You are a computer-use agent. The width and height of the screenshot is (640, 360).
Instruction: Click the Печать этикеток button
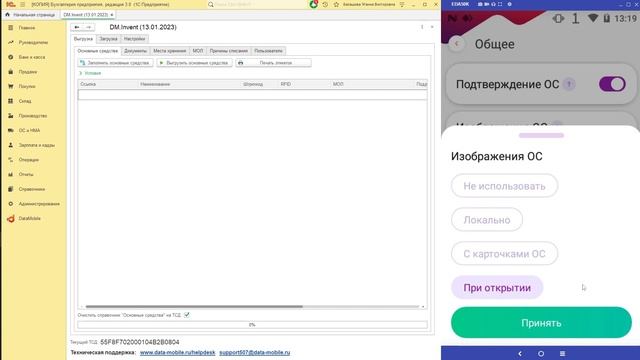[x=273, y=63]
